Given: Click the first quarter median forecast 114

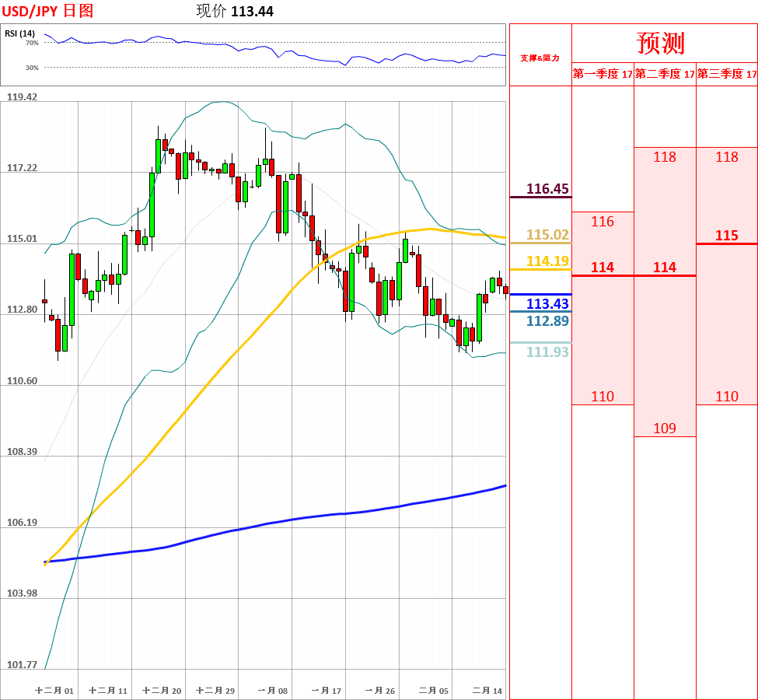Looking at the screenshot, I should click(x=603, y=268).
